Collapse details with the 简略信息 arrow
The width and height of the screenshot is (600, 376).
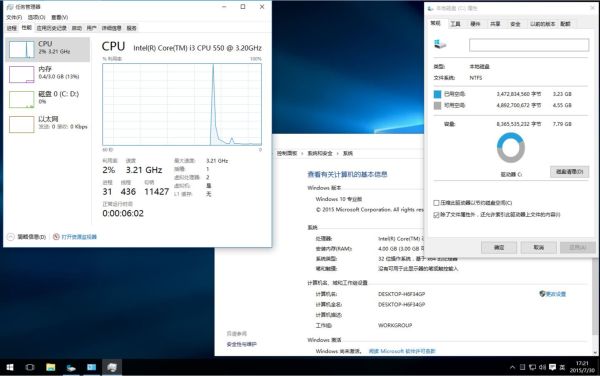coord(11,237)
